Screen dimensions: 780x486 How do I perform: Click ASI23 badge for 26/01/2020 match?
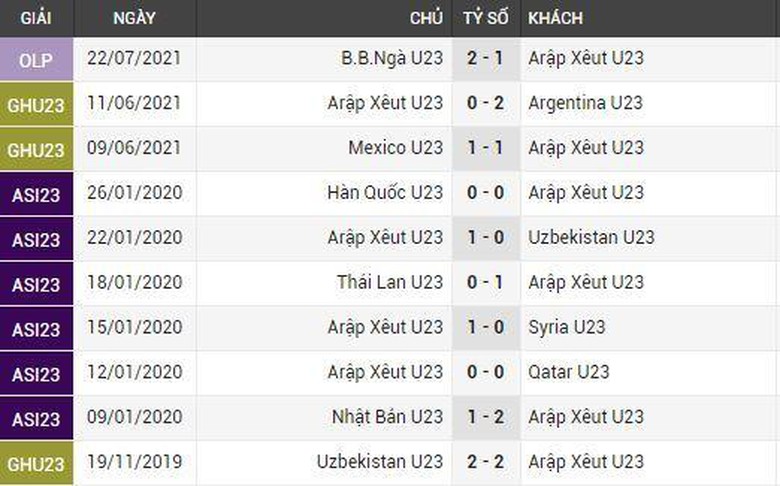click(36, 193)
